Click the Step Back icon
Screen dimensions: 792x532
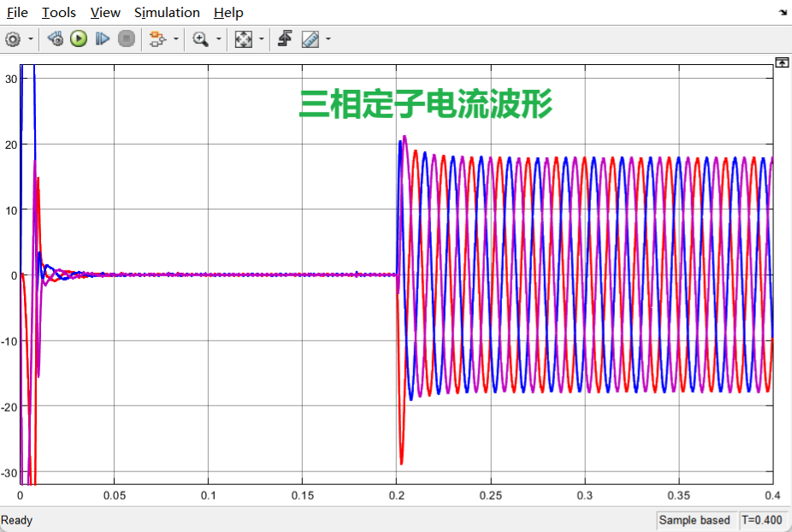[x=56, y=38]
